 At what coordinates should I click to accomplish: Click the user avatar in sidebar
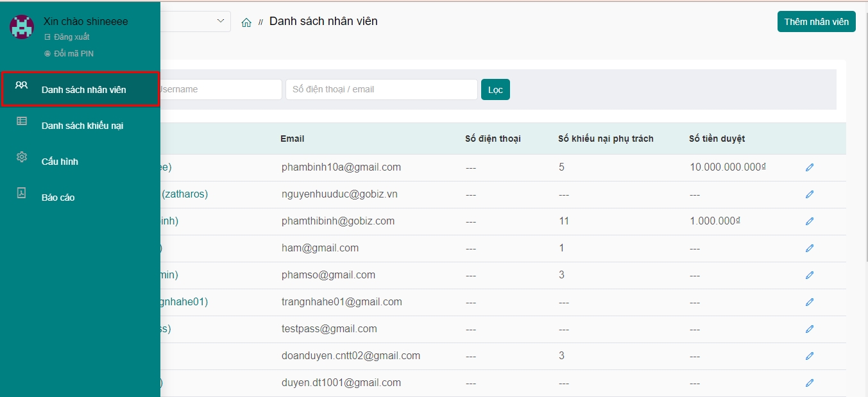22,27
